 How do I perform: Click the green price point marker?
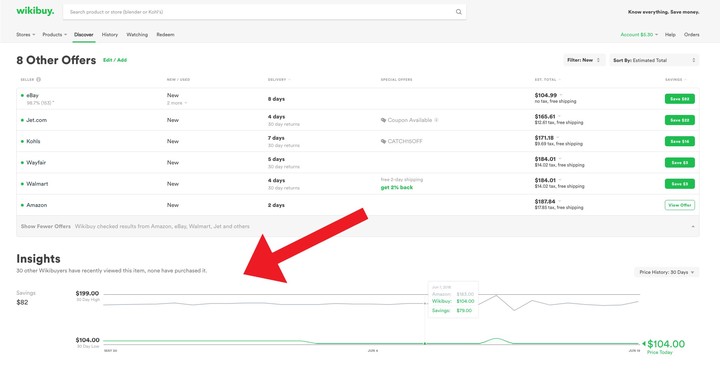pyautogui.click(x=425, y=343)
